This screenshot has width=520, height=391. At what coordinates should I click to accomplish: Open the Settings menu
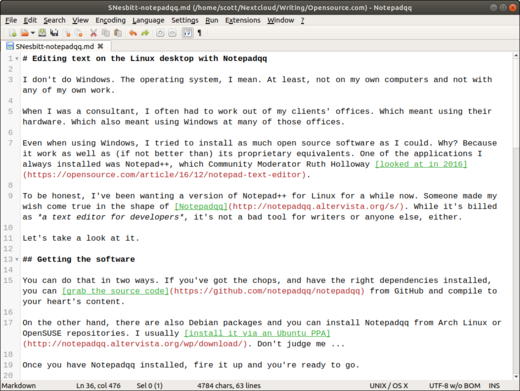(185, 20)
